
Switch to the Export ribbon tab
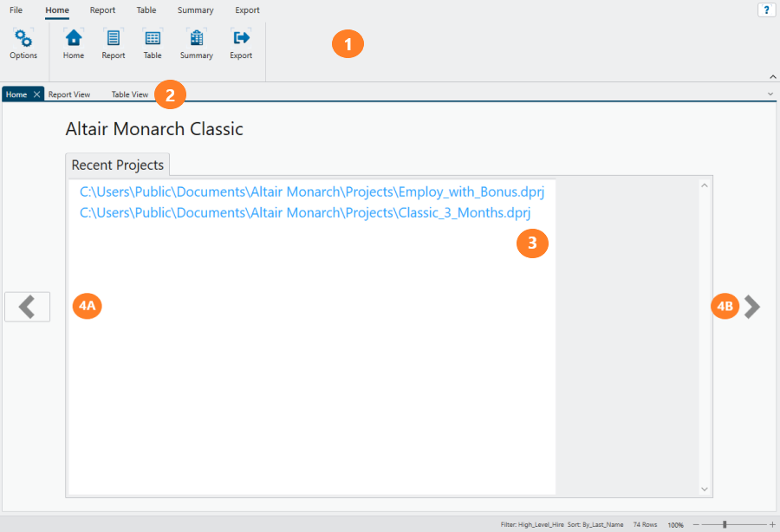pos(247,10)
